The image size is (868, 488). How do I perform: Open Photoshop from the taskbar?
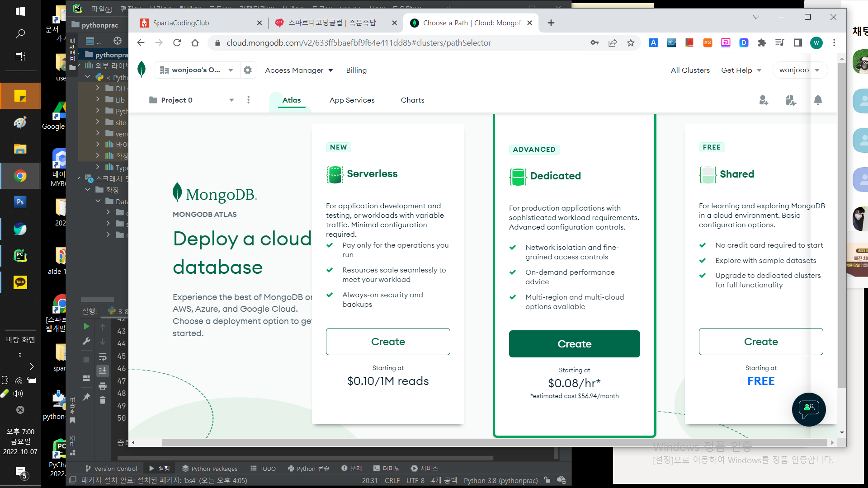[x=20, y=202]
